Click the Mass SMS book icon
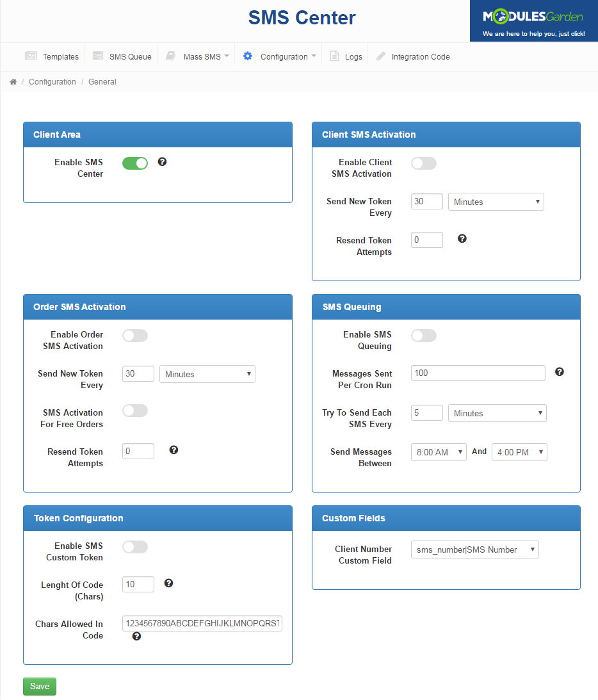The width and height of the screenshot is (598, 700). pos(170,56)
